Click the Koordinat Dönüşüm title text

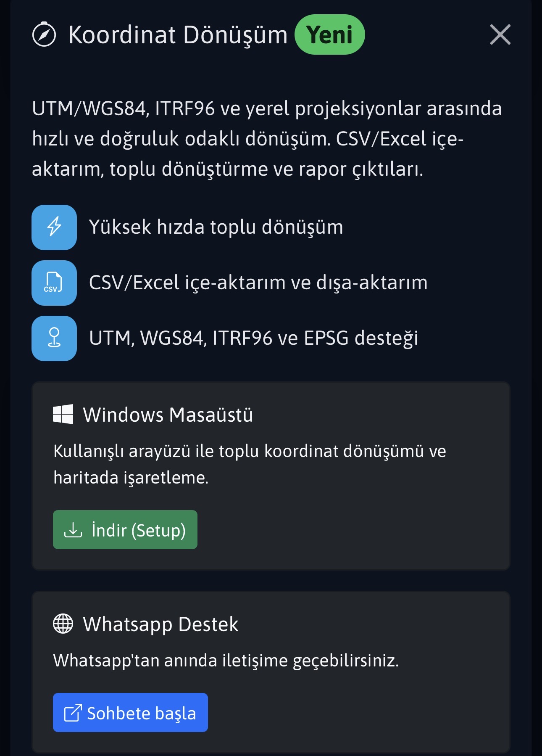tap(178, 34)
